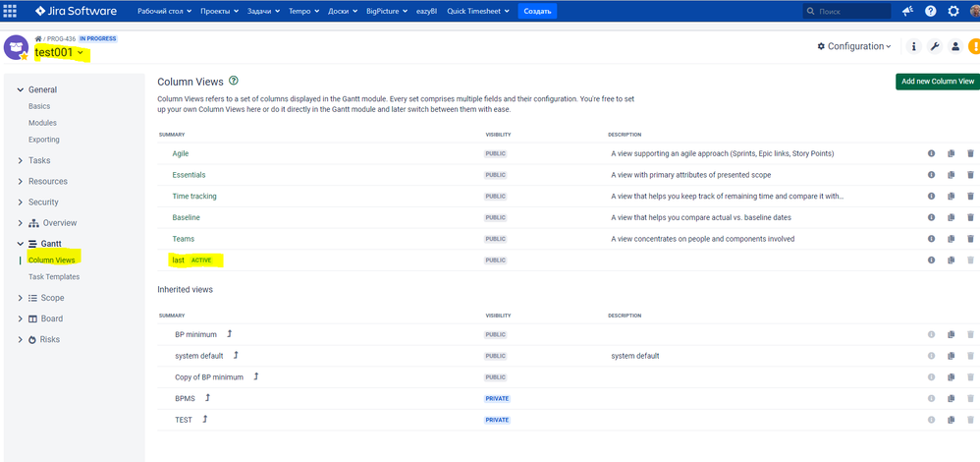980x462 pixels.
Task: Show details icon for Time tracking view
Action: pyautogui.click(x=931, y=196)
